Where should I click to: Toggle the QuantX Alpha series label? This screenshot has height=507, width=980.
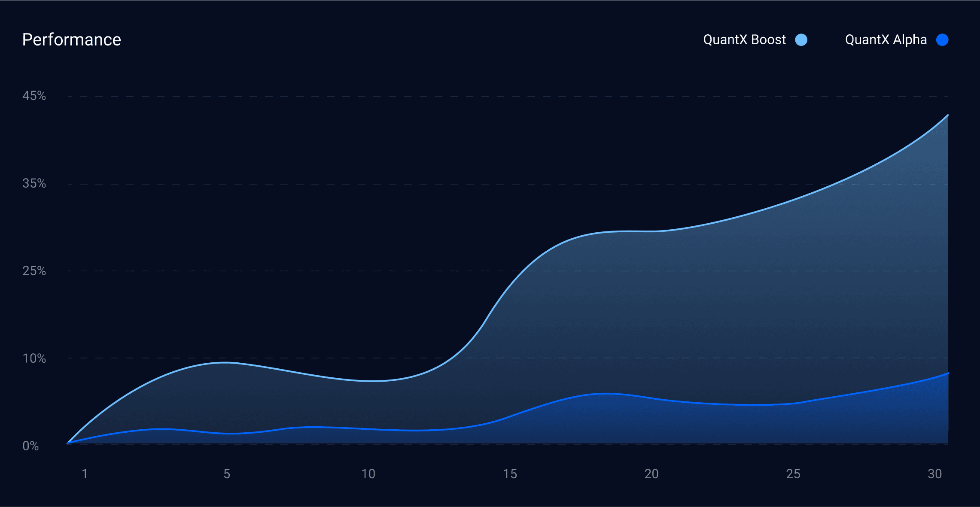(x=886, y=40)
